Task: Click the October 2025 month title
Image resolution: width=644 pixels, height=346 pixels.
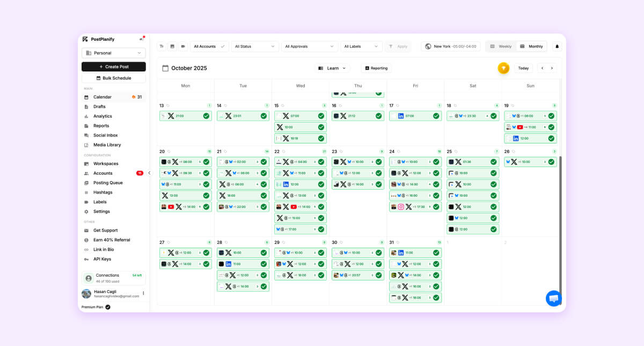Action: coord(189,68)
